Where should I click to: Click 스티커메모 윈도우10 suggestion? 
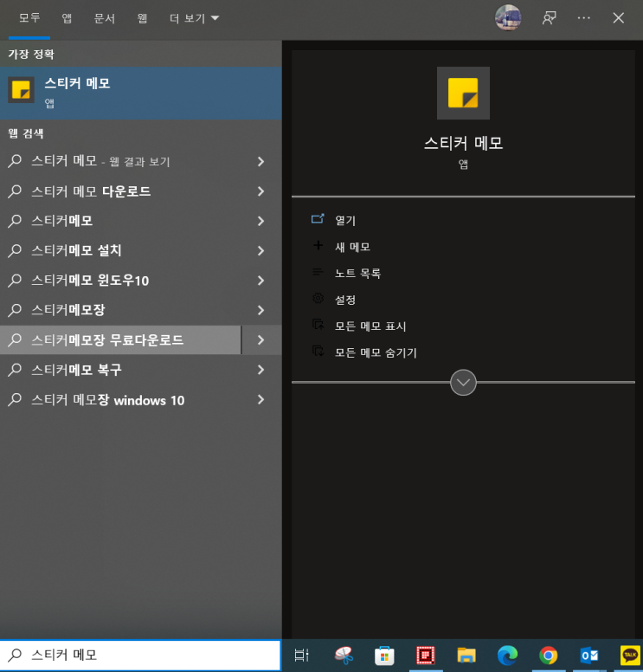click(121, 281)
